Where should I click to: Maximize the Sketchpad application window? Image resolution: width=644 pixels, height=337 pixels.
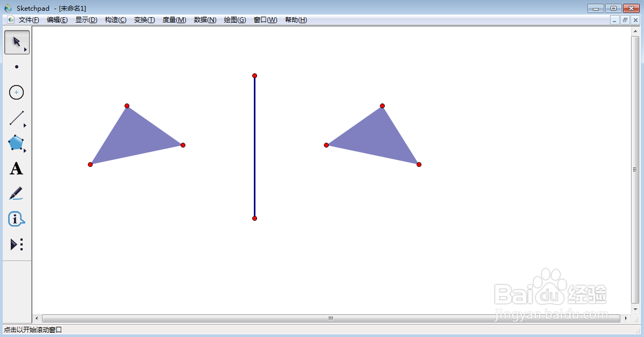pyautogui.click(x=614, y=8)
